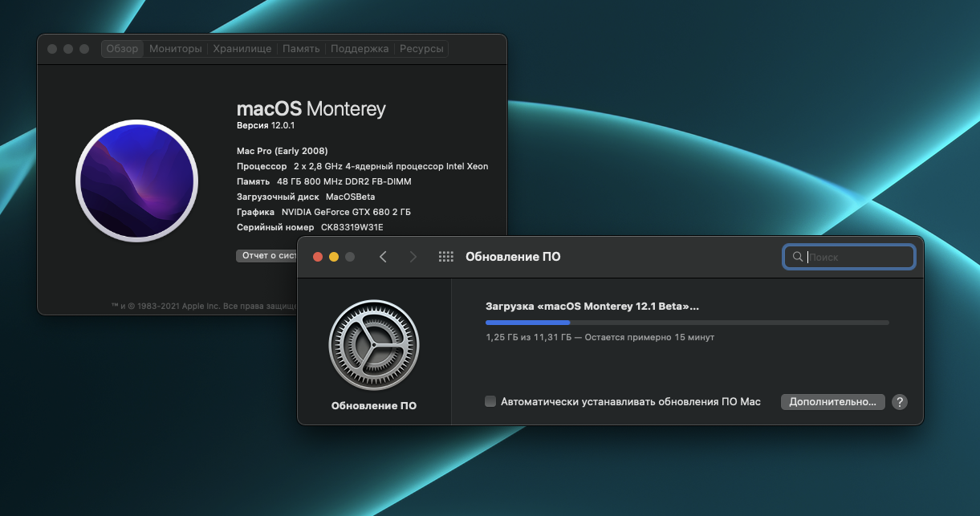This screenshot has width=980, height=516.
Task: Click the Загрузка «macOS Monterey 12.1 Beta» text
Action: pyautogui.click(x=592, y=307)
